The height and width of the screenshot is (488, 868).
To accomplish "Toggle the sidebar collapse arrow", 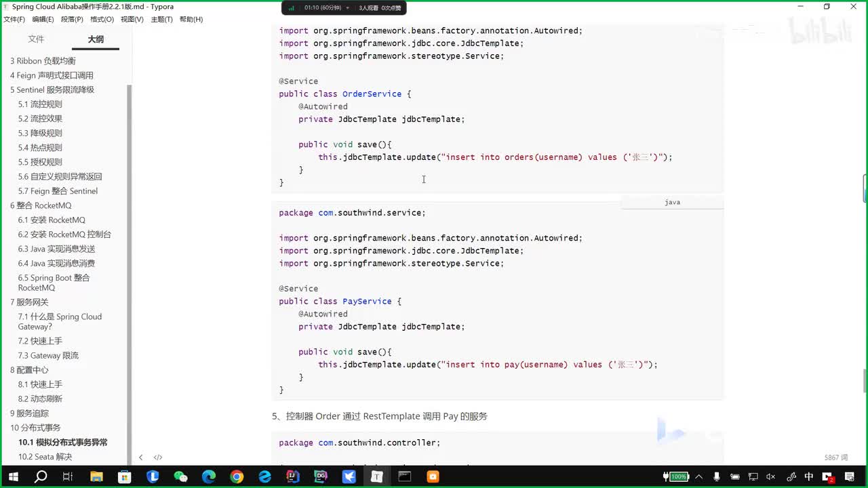I will [x=141, y=457].
